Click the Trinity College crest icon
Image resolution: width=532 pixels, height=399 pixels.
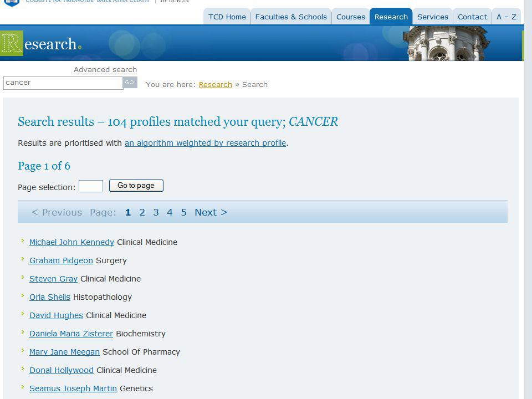tap(11, 3)
